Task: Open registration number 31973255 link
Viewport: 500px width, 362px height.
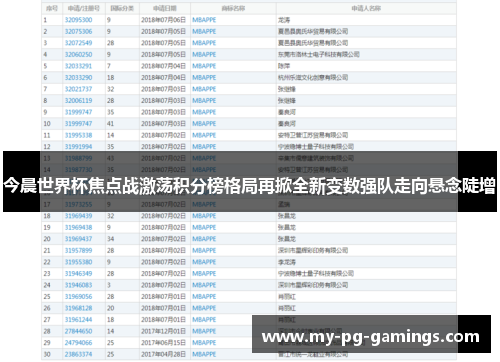Action: (x=78, y=204)
